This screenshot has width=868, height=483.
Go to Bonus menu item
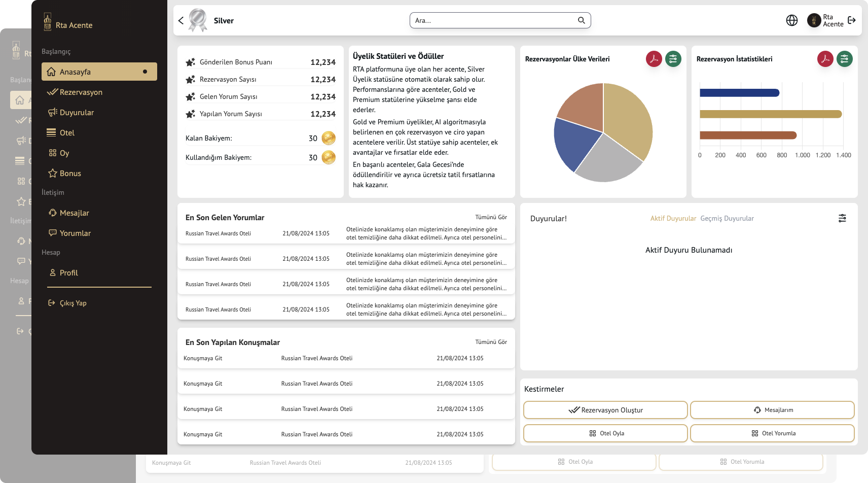70,174
